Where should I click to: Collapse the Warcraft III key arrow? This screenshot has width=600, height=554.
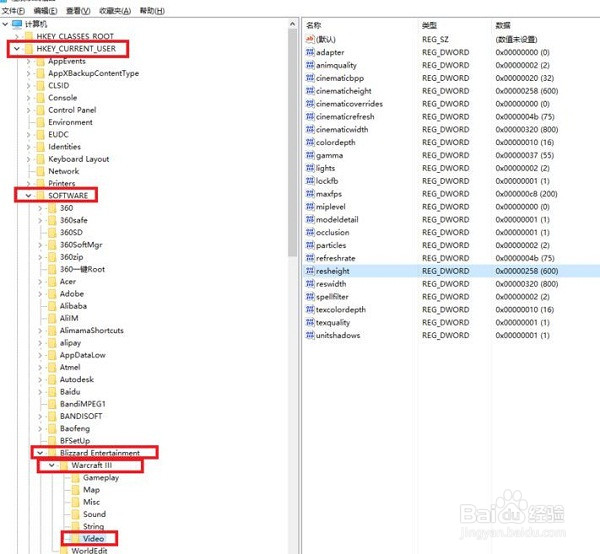(52, 465)
